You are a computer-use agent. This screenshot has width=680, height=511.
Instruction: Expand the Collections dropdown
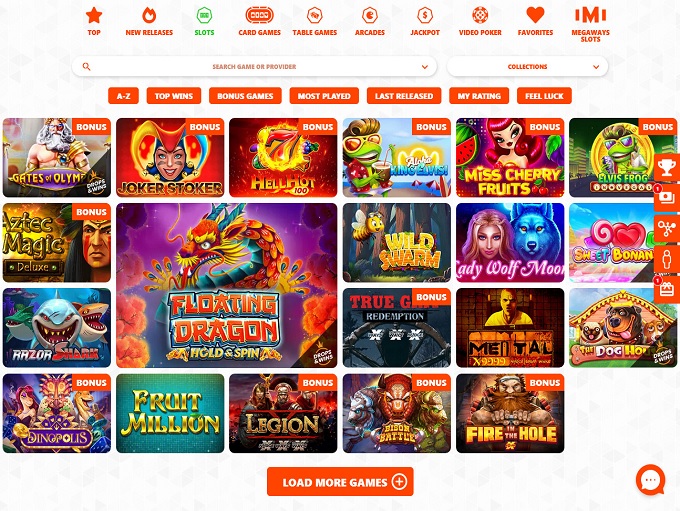click(527, 67)
